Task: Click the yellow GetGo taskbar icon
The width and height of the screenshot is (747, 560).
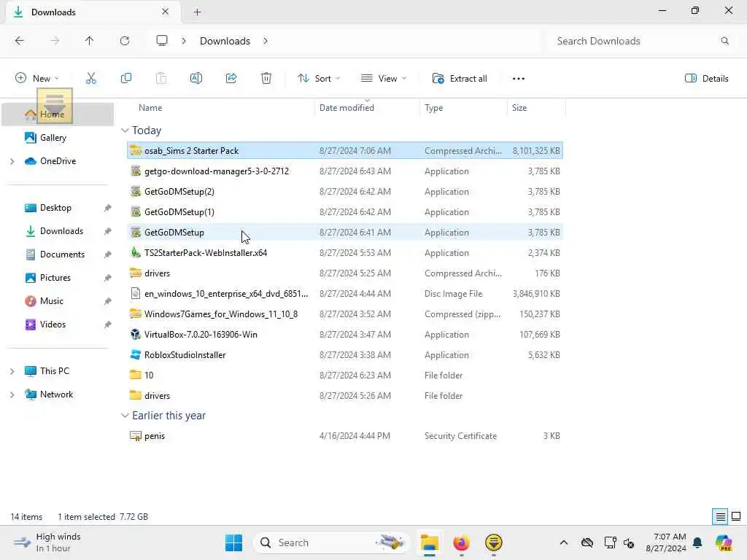Action: 494,542
